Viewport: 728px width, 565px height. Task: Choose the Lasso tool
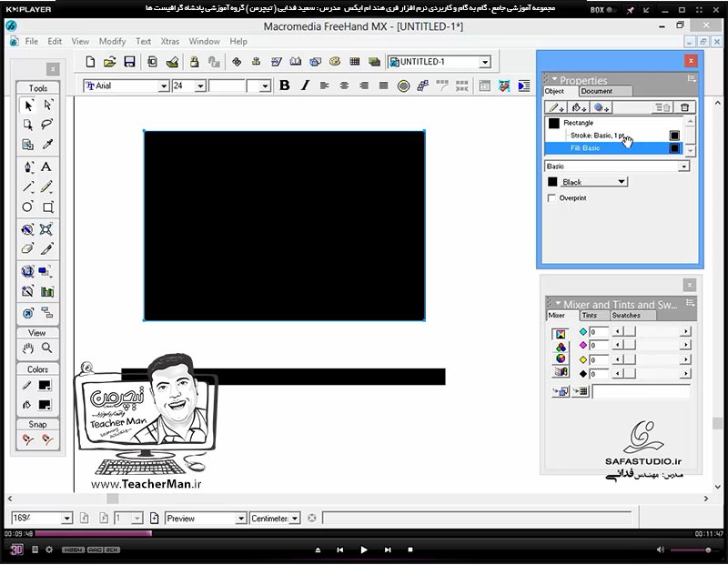point(47,125)
